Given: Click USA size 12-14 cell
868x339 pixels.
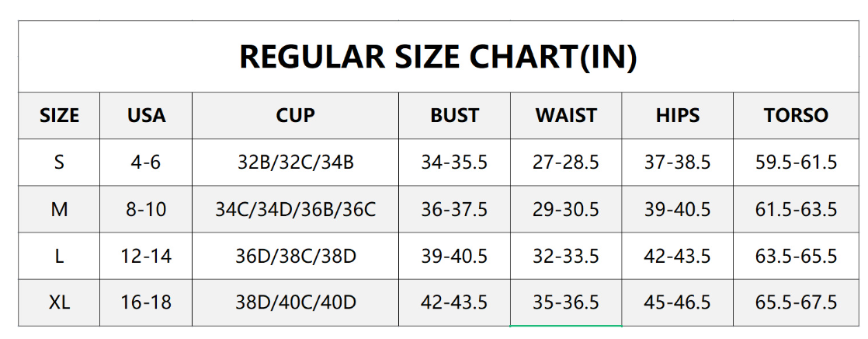Looking at the screenshot, I should click(146, 256).
